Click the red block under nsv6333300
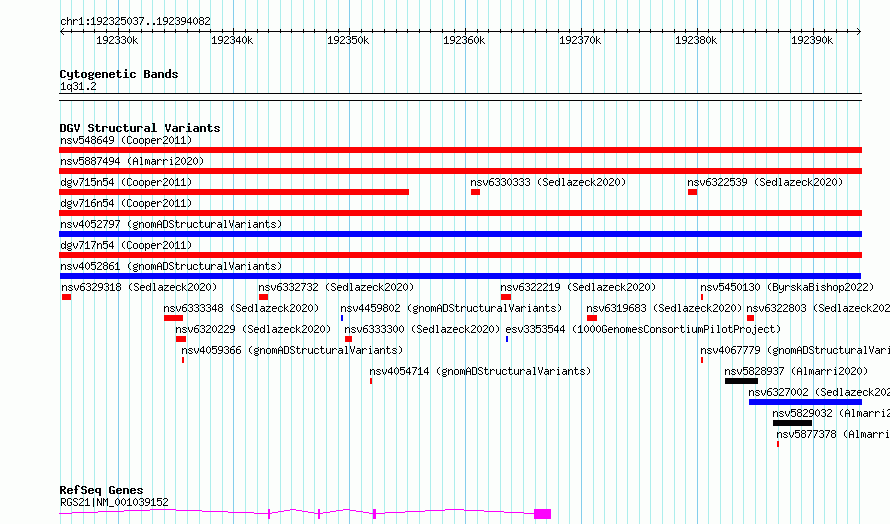This screenshot has height=524, width=890. [349, 339]
